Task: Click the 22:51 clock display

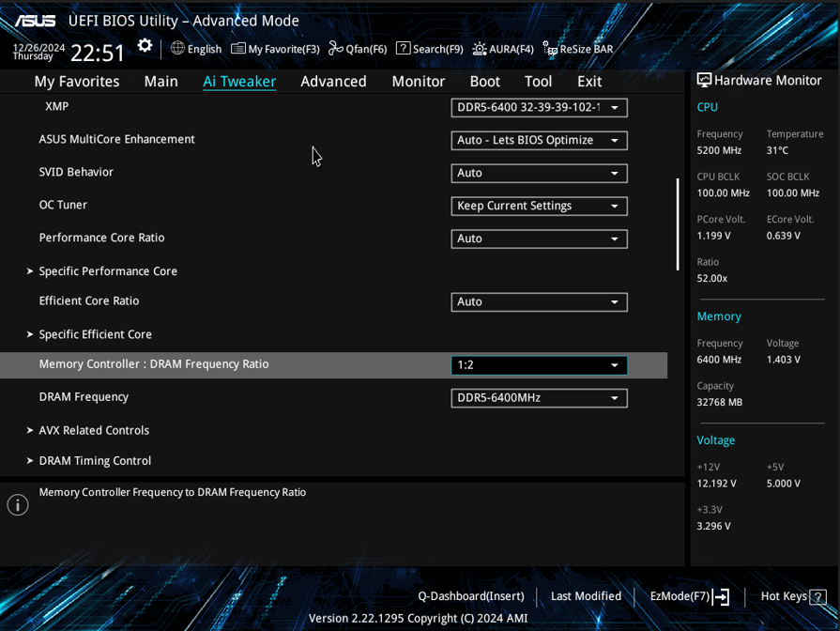Action: (97, 54)
